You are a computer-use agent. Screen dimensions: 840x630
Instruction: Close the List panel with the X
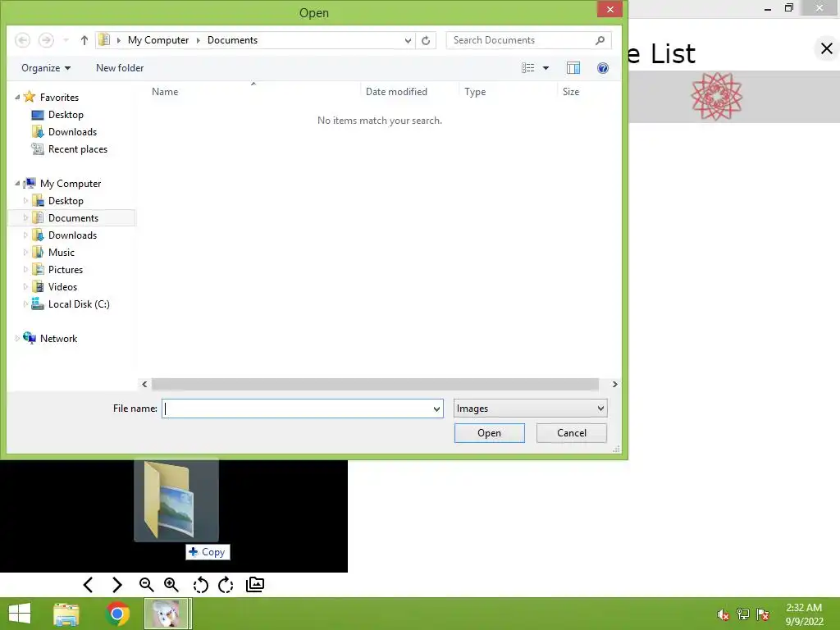[x=827, y=48]
